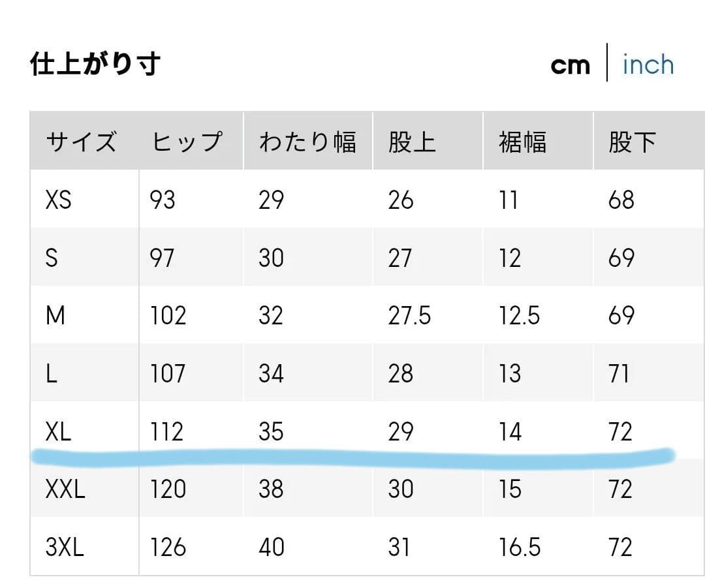Click the S size row label

tap(52, 258)
